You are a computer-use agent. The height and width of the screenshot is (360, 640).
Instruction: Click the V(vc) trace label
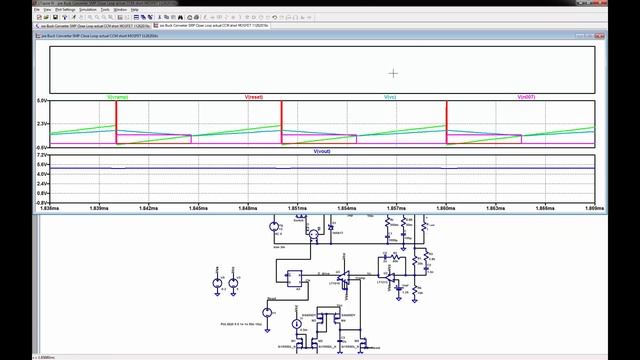point(390,97)
